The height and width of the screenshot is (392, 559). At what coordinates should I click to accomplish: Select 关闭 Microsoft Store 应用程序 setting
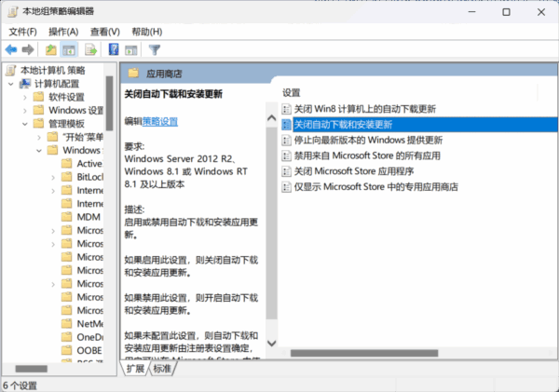coord(366,171)
